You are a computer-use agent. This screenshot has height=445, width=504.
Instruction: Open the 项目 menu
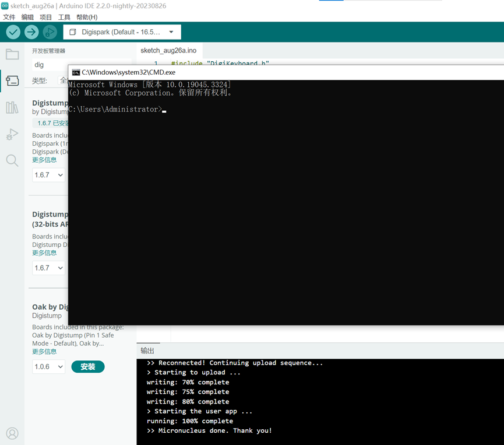tap(45, 17)
